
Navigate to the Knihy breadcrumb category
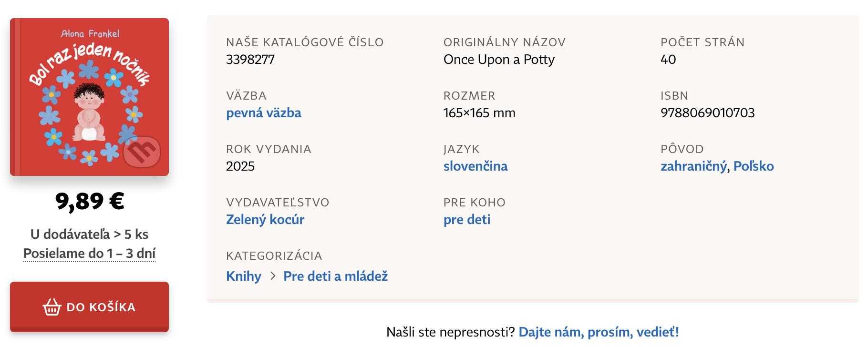tap(243, 276)
